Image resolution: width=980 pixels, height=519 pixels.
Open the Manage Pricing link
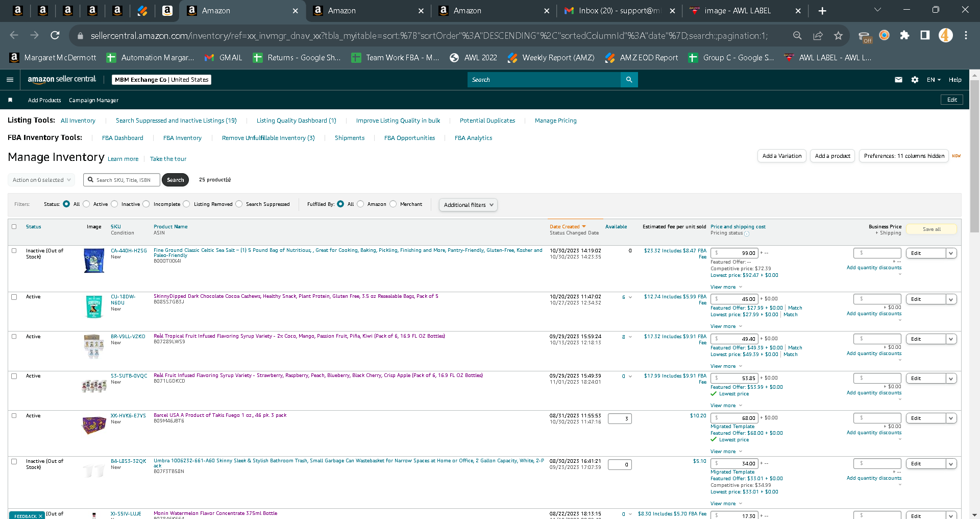pyautogui.click(x=556, y=121)
